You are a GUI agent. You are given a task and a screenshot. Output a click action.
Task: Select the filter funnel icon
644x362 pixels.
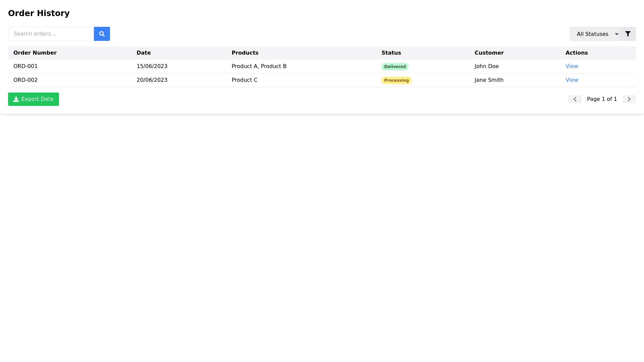(628, 34)
